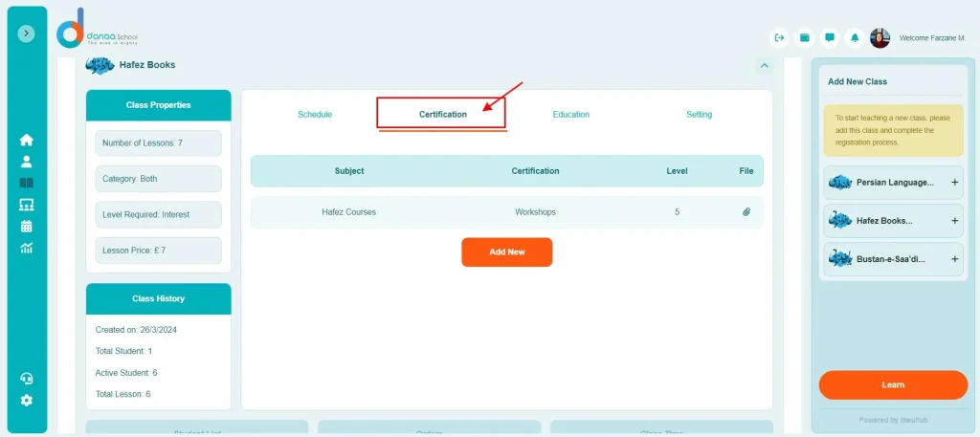This screenshot has width=980, height=437.
Task: Switch to the Schedule tab
Action: click(x=314, y=114)
